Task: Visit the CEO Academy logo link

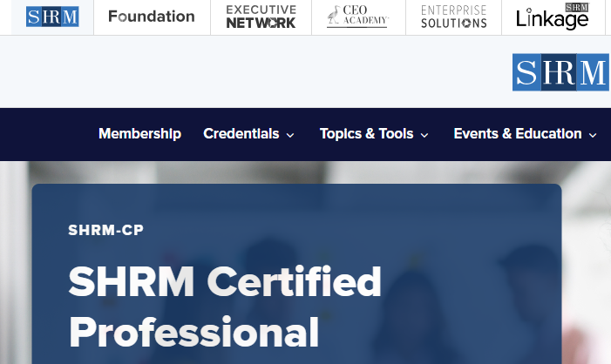Action: coord(357,17)
